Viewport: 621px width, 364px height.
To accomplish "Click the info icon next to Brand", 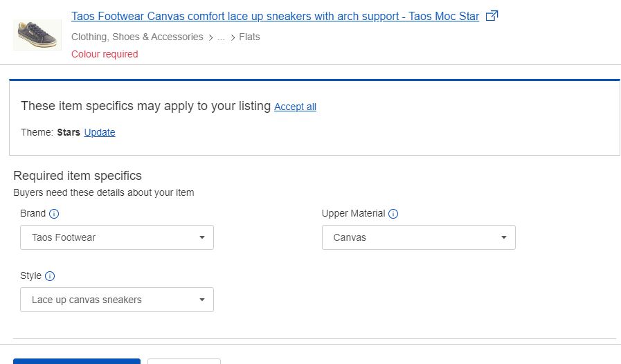I will coord(54,214).
